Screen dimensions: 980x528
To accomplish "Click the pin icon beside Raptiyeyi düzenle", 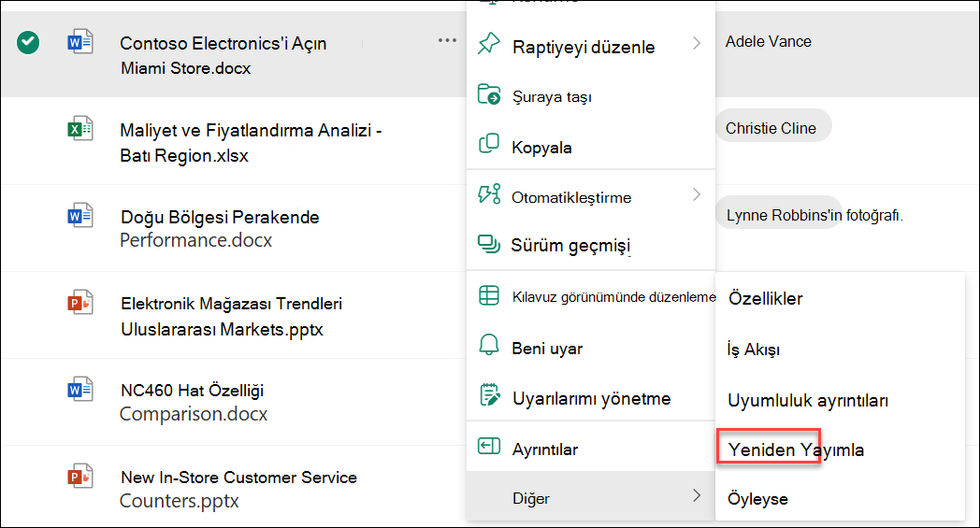I will click(489, 44).
